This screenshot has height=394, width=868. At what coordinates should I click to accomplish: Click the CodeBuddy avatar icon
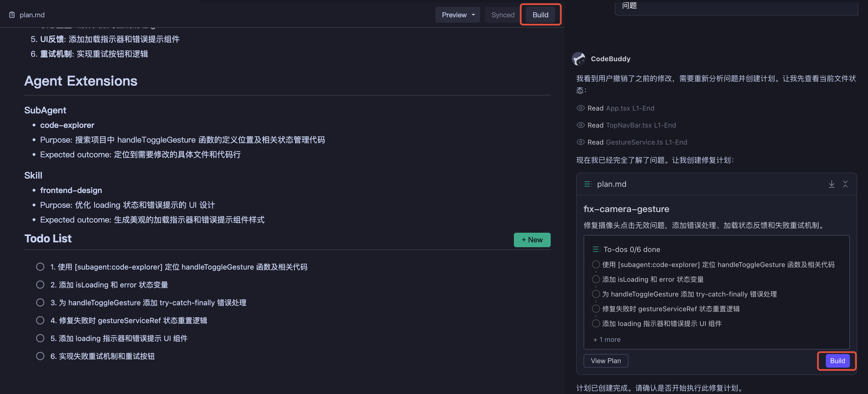579,58
